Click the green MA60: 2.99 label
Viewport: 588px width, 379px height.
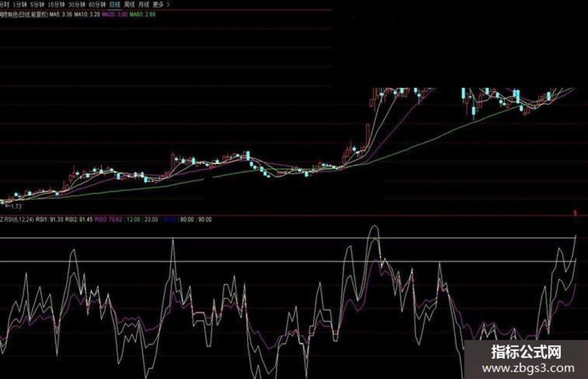pyautogui.click(x=142, y=14)
